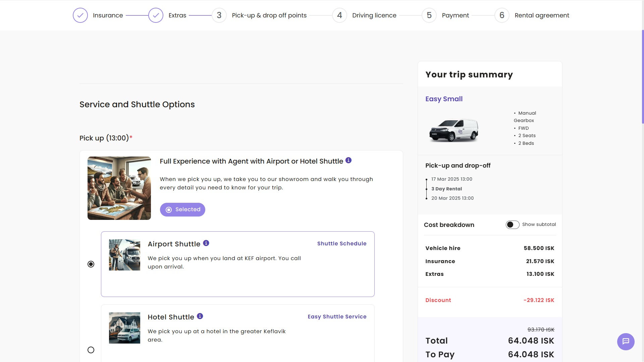Go to the Payment step
The height and width of the screenshot is (362, 644).
455,15
